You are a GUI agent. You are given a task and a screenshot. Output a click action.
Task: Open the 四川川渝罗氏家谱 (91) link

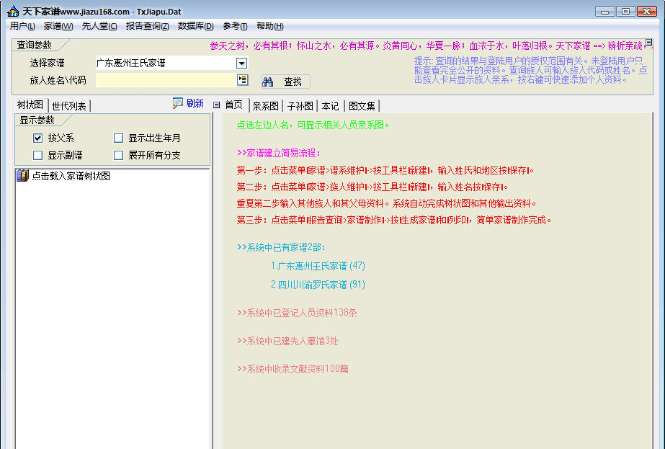(x=318, y=284)
